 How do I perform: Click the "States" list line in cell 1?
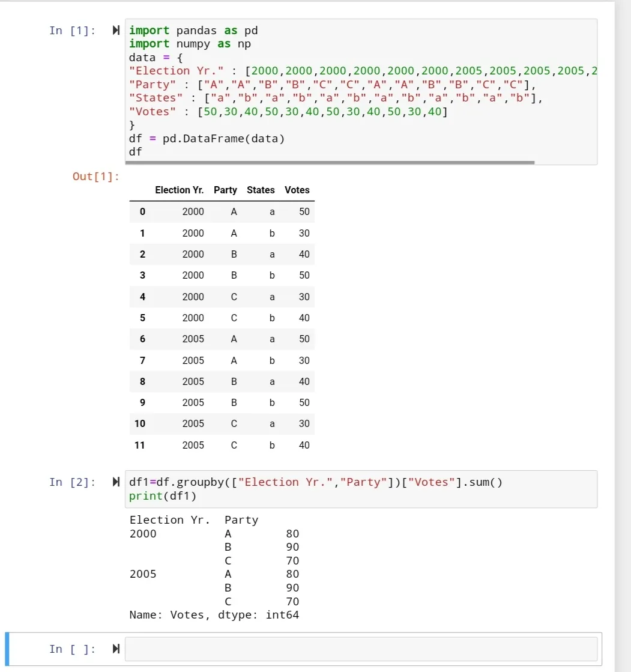click(336, 98)
